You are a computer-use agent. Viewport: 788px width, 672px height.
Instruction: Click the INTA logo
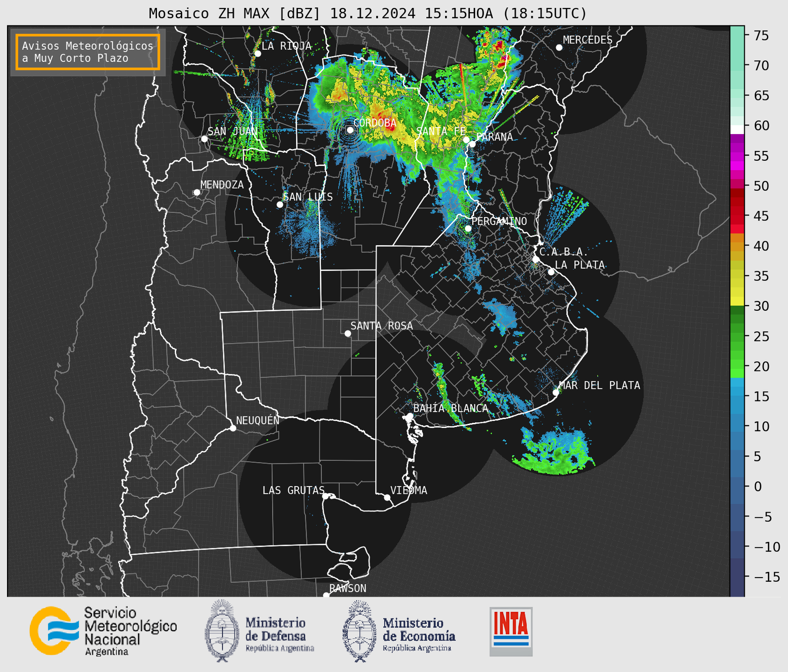[x=511, y=631]
